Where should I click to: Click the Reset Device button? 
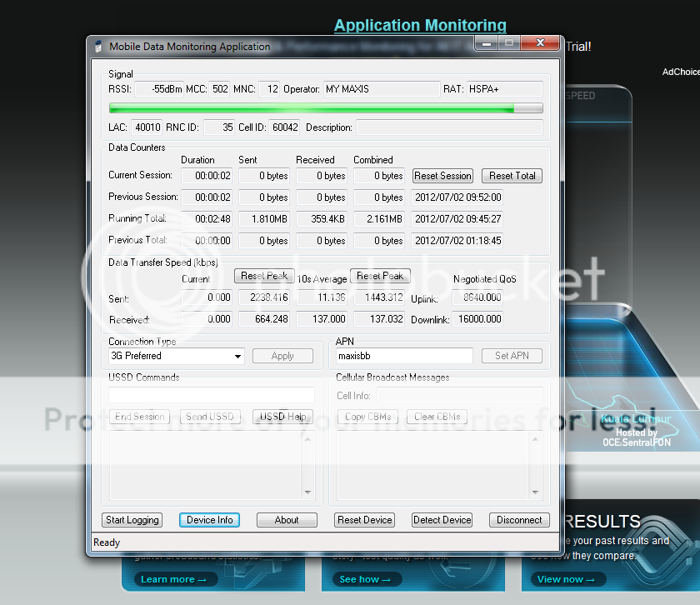(x=365, y=520)
